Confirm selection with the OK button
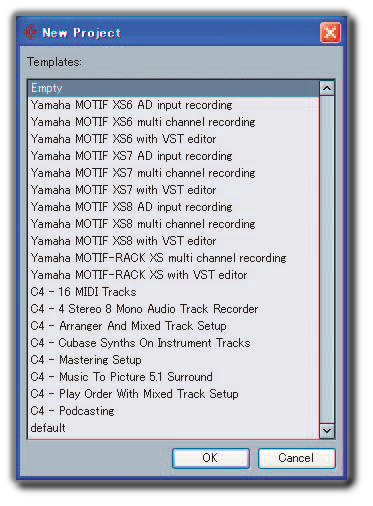This screenshot has width=373, height=506. pos(211,458)
